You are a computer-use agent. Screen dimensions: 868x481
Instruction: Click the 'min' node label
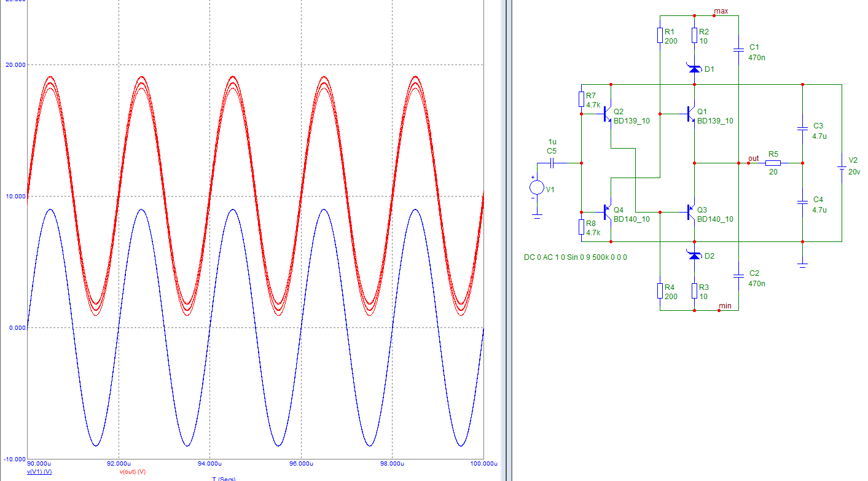click(x=725, y=305)
